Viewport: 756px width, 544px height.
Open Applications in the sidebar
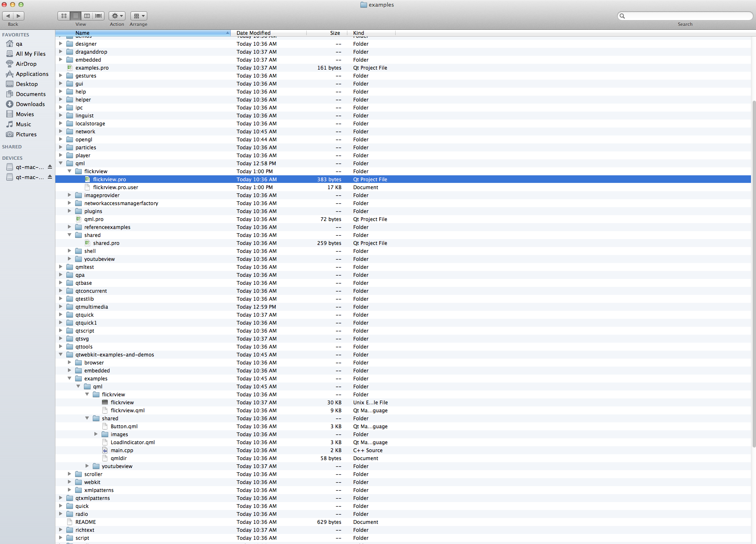32,74
